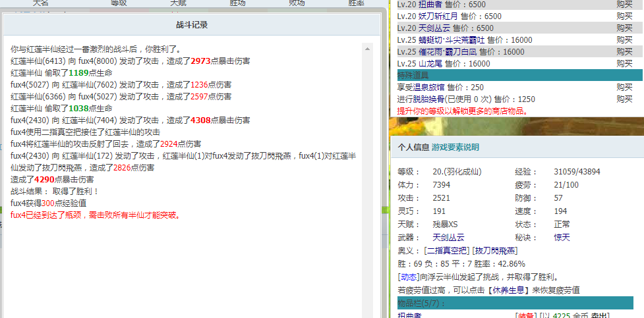Viewport: 644px width, 318px height.
Task: Click the 胜场 column header
Action: (x=238, y=3)
